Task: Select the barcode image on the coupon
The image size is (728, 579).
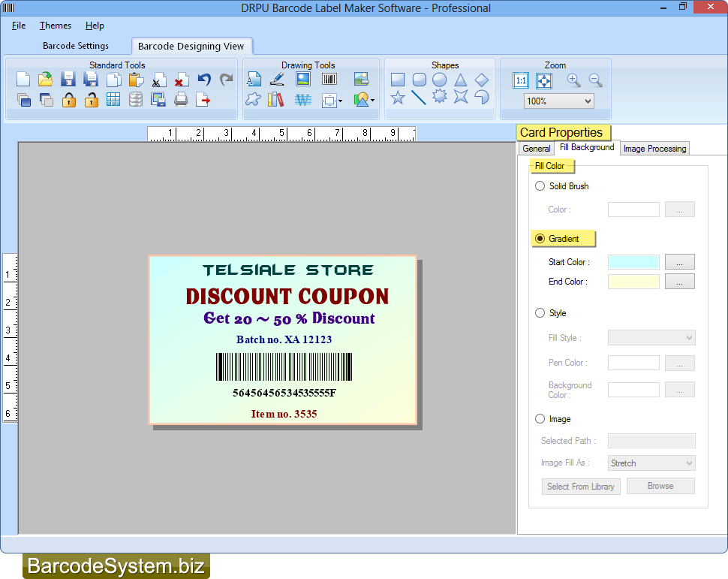Action: click(284, 366)
